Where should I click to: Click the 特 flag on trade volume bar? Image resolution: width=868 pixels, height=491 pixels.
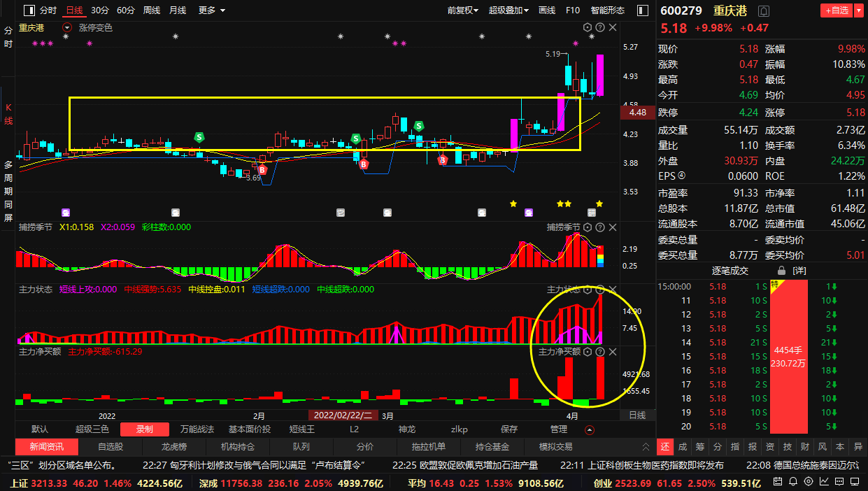[x=775, y=285]
